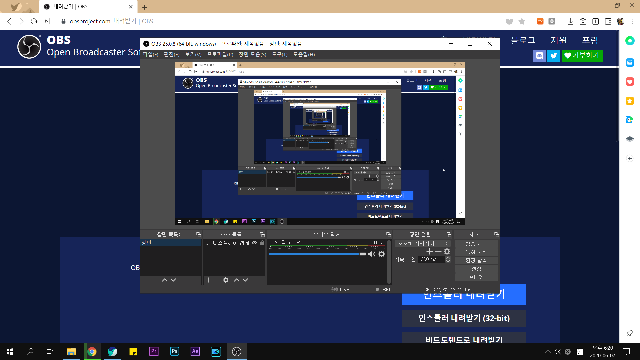
Task: Add a sidebar panel with the plus icon
Action: pos(630,158)
